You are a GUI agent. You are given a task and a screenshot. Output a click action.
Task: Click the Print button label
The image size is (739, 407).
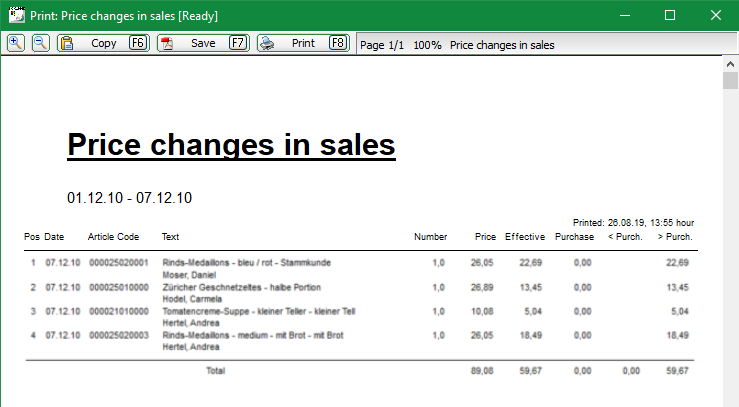[303, 43]
